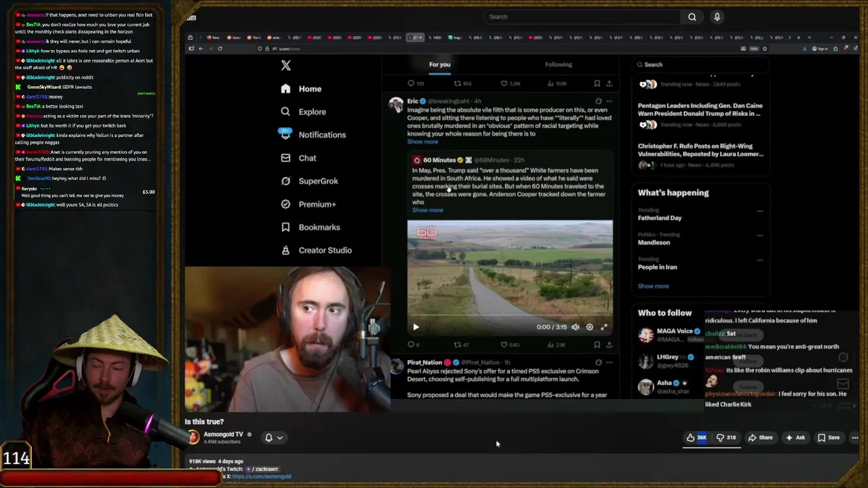
Task: Repost Eric's post showing 47 reposts
Action: click(x=461, y=345)
